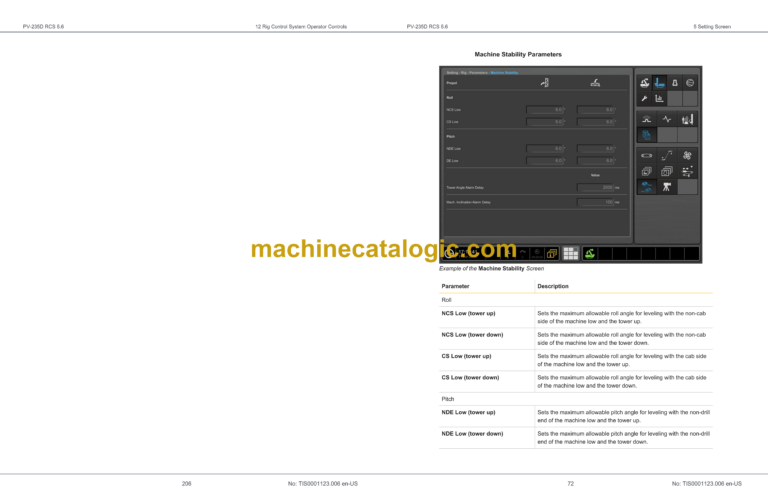Click the single stacked window icon

click(647, 171)
